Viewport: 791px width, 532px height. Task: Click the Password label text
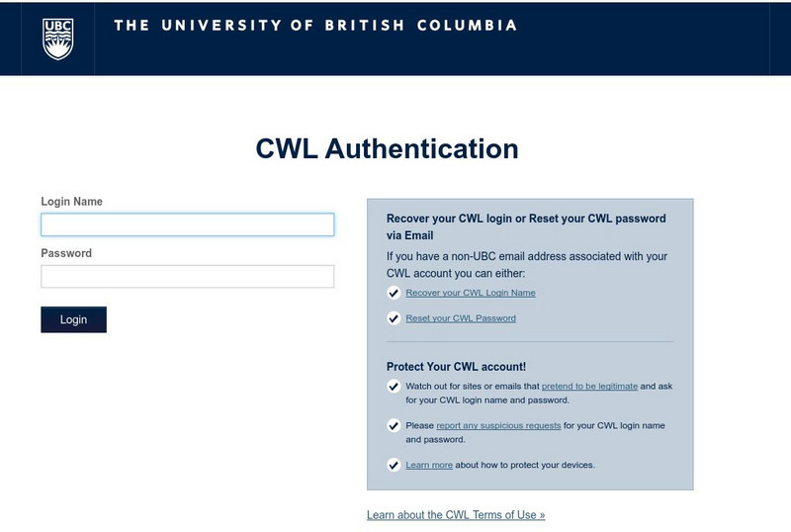click(x=66, y=253)
